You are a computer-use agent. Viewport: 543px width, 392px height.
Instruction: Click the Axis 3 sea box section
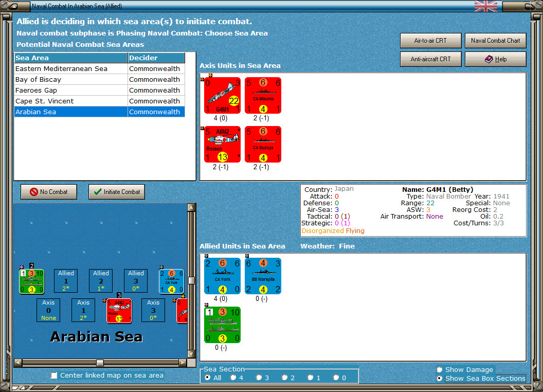tap(153, 310)
